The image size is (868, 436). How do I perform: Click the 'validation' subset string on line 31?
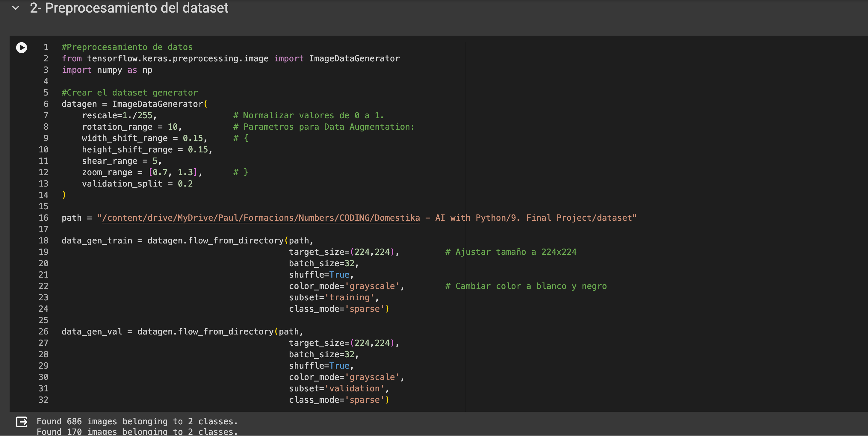point(354,388)
